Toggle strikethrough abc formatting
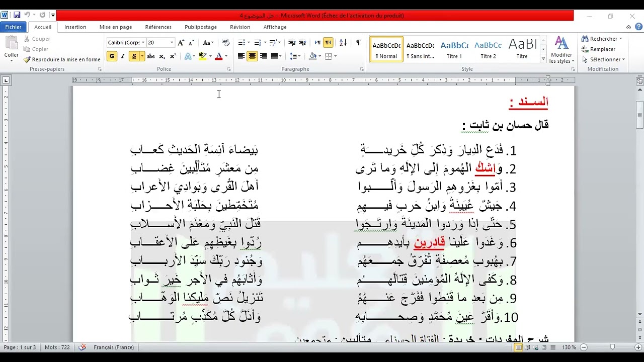This screenshot has height=362, width=644. (150, 56)
